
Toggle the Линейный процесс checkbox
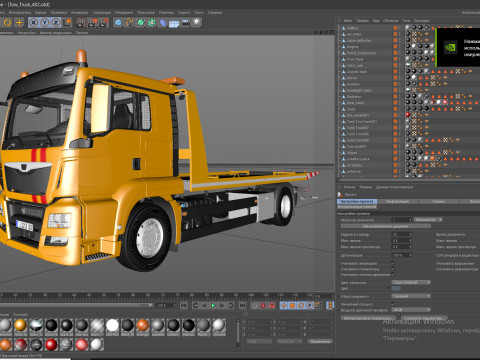click(x=393, y=304)
